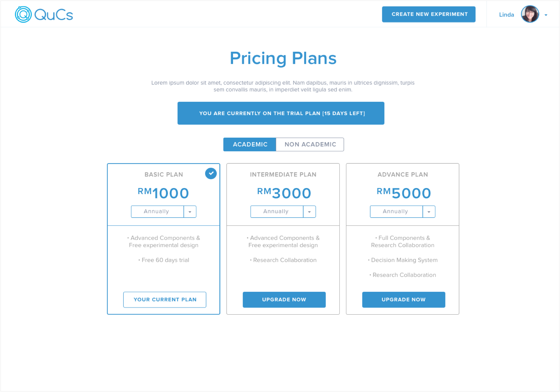Click the RM5000 Advance Plan price

[403, 193]
